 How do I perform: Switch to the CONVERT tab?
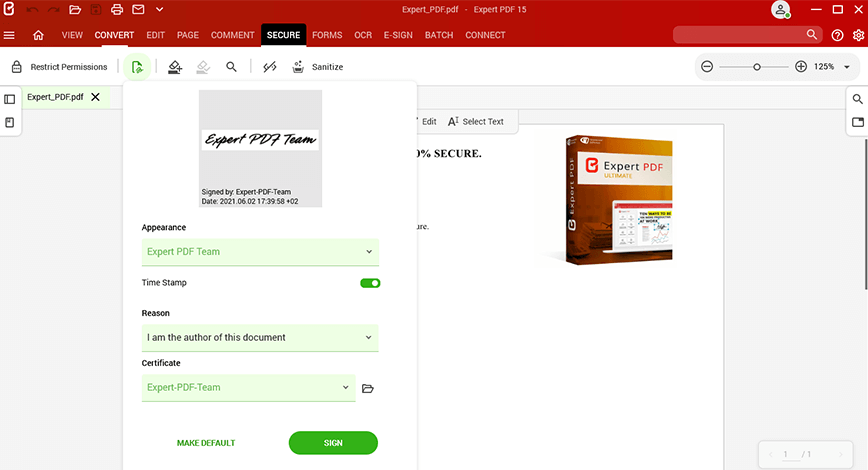tap(114, 35)
